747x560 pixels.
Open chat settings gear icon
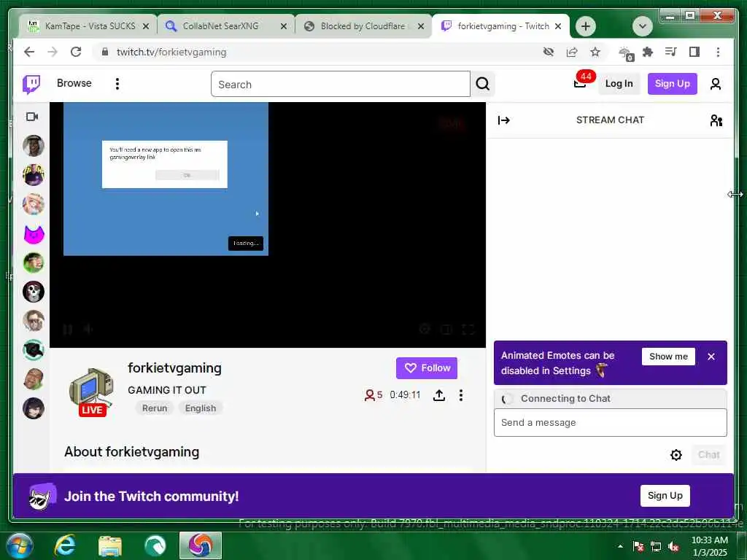tap(676, 455)
